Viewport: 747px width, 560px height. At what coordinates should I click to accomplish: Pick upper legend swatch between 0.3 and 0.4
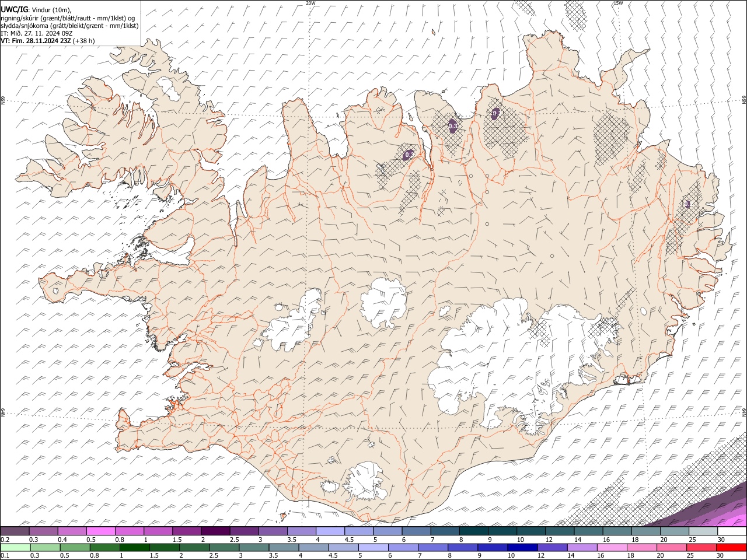pos(43,531)
